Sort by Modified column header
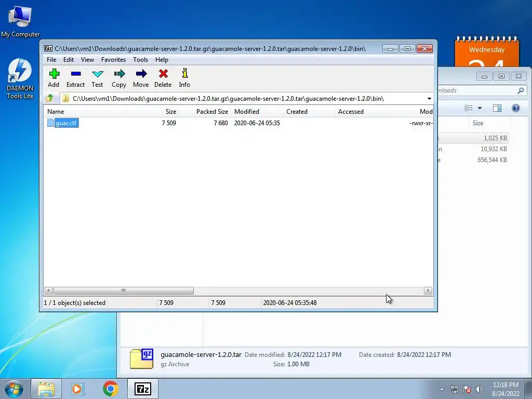The height and width of the screenshot is (399, 532). [x=257, y=112]
